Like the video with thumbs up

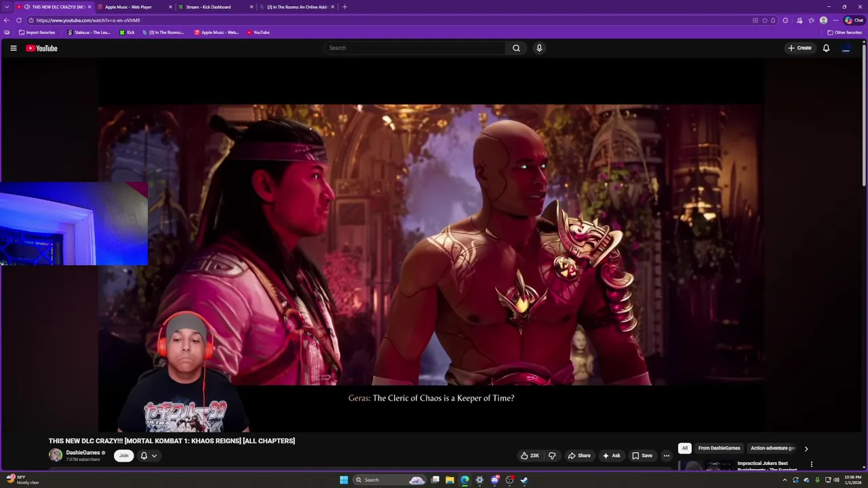pyautogui.click(x=530, y=455)
